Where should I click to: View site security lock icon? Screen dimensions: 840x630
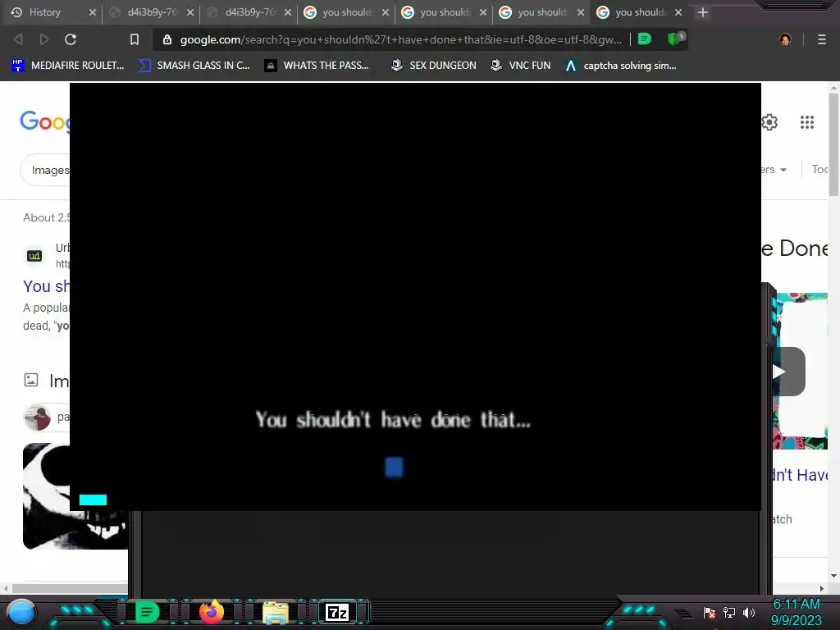click(167, 39)
